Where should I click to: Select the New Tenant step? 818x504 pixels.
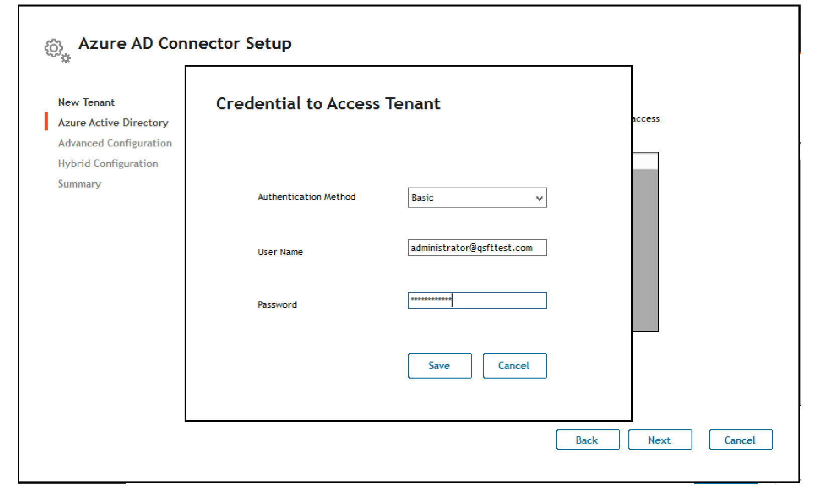86,102
